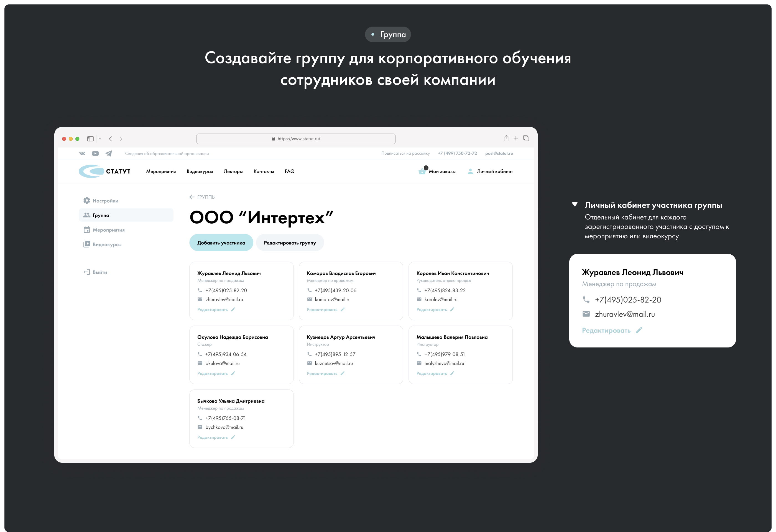Image resolution: width=776 pixels, height=532 pixels.
Task: Show the browser tab overview icon
Action: coord(526,139)
